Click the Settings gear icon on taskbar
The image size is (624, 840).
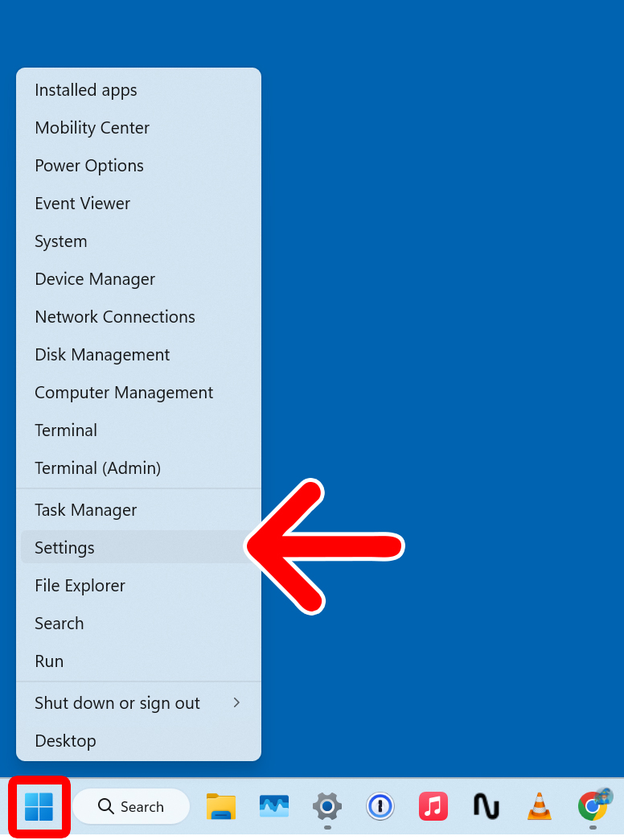pyautogui.click(x=327, y=806)
